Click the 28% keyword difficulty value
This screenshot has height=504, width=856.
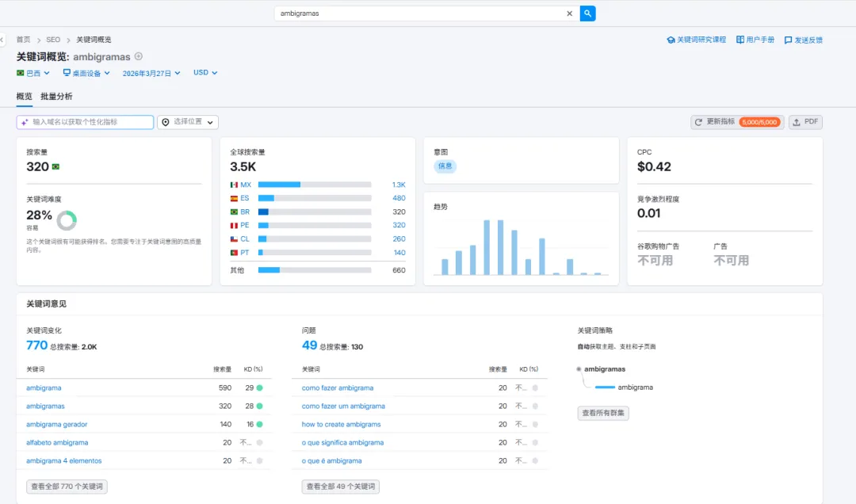coord(40,215)
